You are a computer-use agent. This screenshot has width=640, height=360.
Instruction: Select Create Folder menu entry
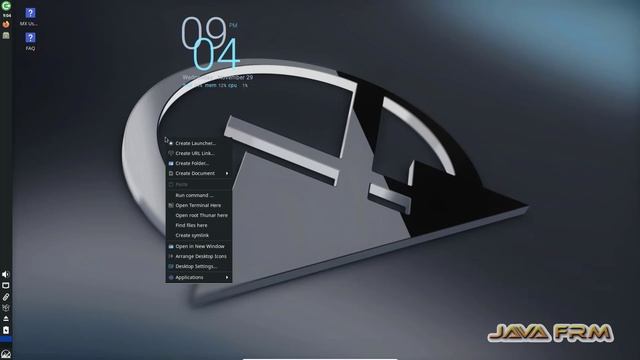click(x=199, y=163)
